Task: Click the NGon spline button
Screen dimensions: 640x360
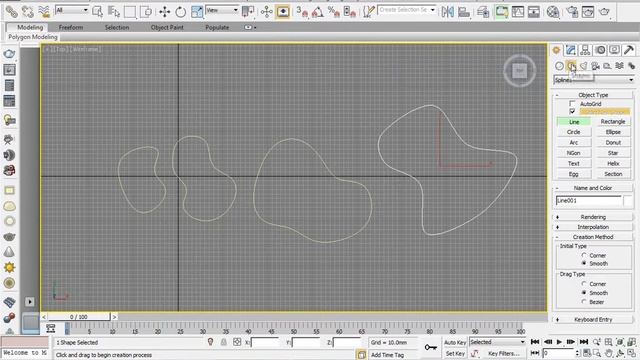Action: point(573,153)
